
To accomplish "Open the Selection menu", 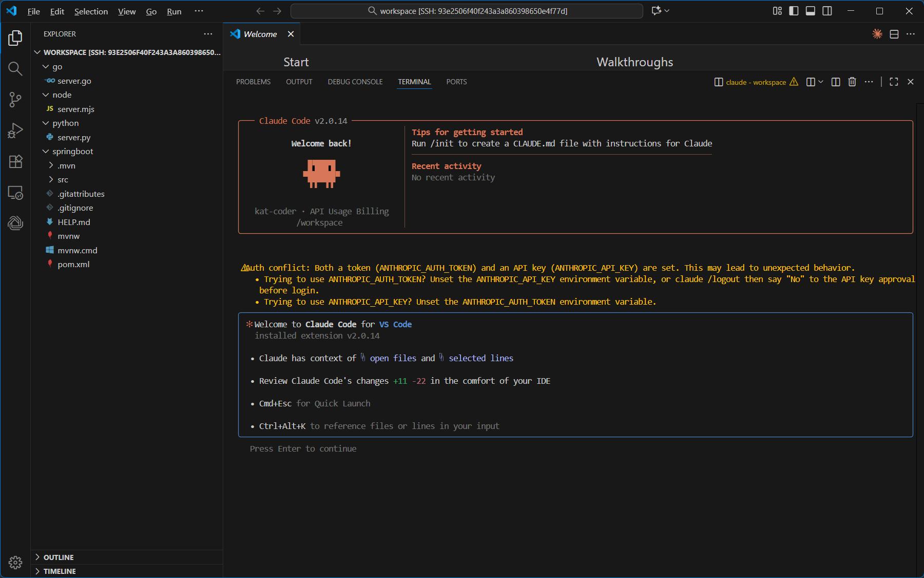I will pos(91,11).
